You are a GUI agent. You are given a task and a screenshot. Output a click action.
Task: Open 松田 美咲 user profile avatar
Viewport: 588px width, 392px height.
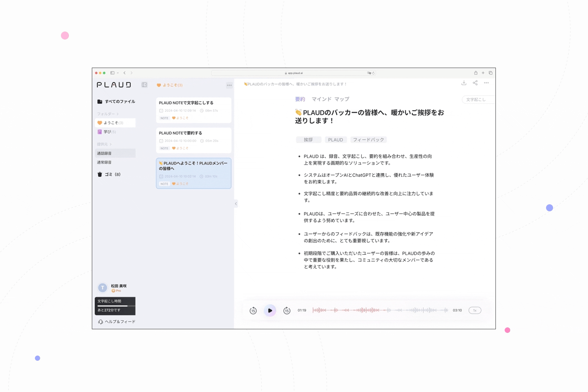point(102,288)
